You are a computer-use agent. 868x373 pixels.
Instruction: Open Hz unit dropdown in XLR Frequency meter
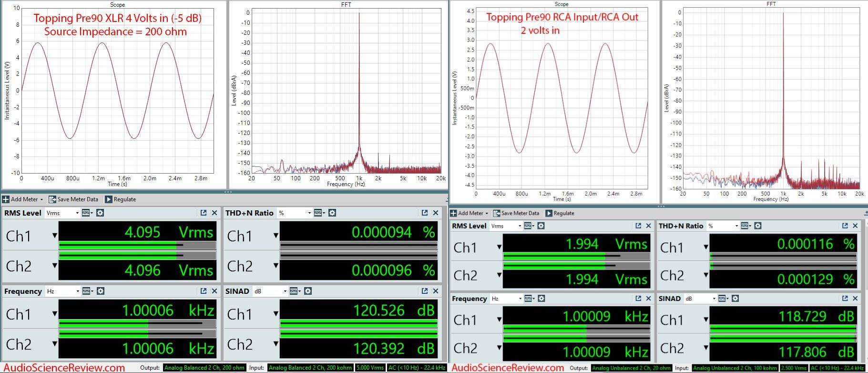[x=62, y=291]
